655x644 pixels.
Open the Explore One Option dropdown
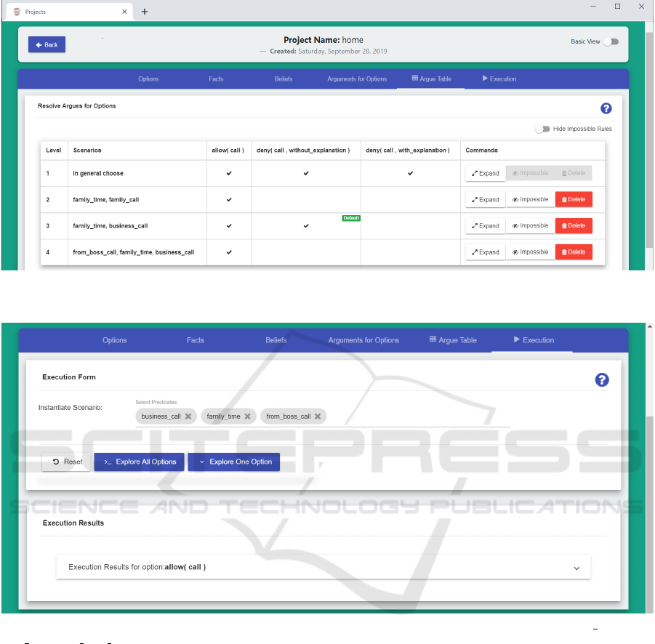click(233, 462)
